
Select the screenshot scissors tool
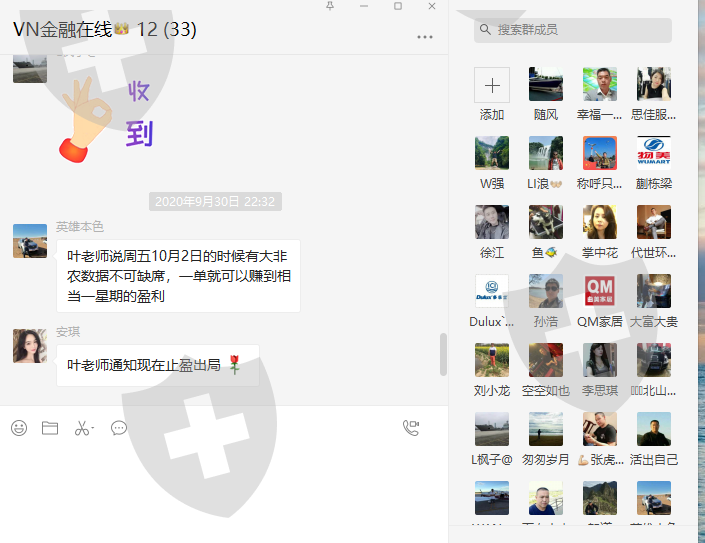[x=84, y=428]
